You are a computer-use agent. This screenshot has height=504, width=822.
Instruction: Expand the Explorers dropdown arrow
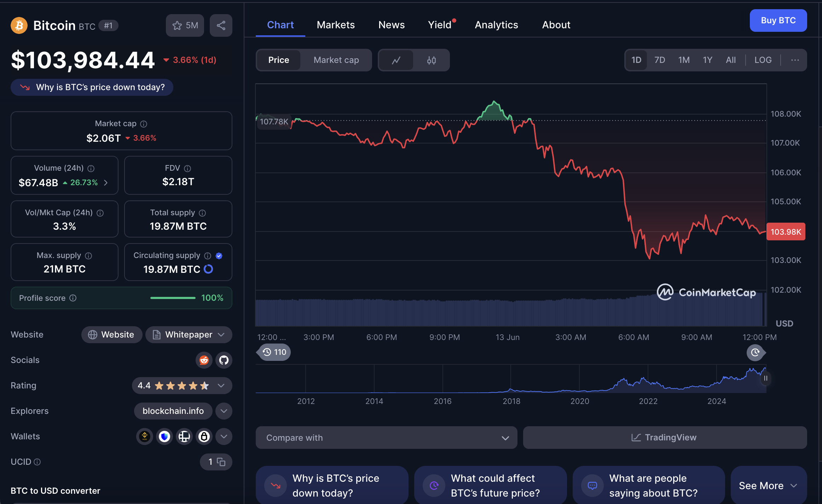pyautogui.click(x=224, y=411)
